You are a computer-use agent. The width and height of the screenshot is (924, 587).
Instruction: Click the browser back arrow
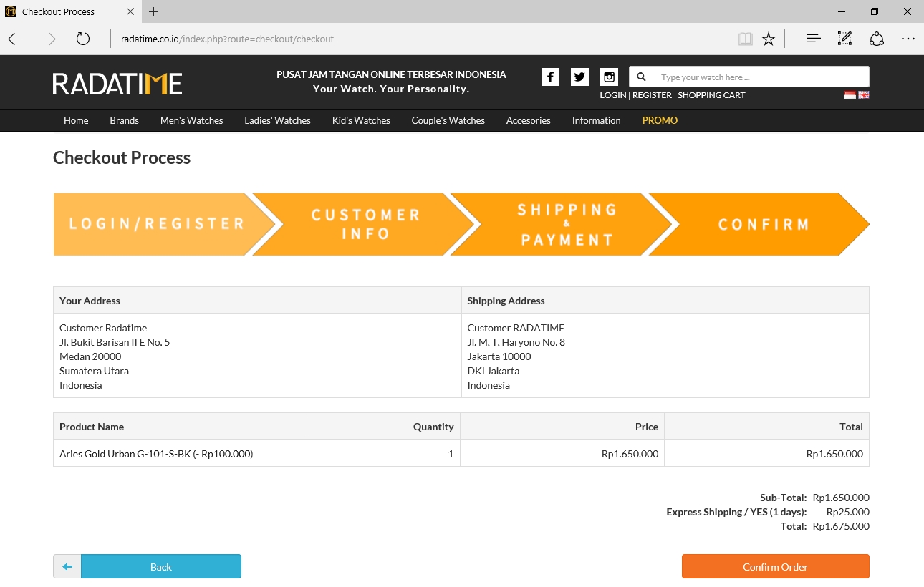pyautogui.click(x=15, y=39)
